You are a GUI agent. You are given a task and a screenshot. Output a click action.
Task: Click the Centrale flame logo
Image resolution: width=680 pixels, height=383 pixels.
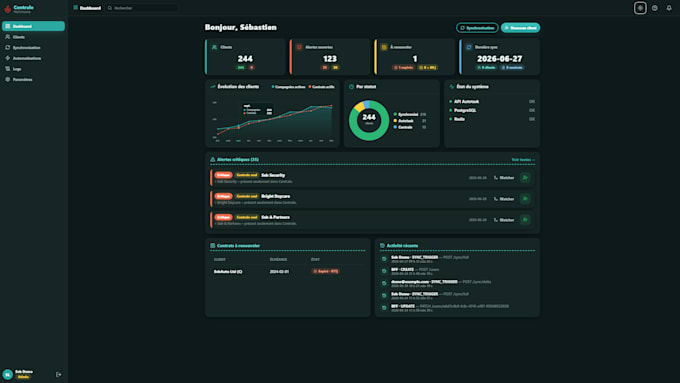pos(7,9)
